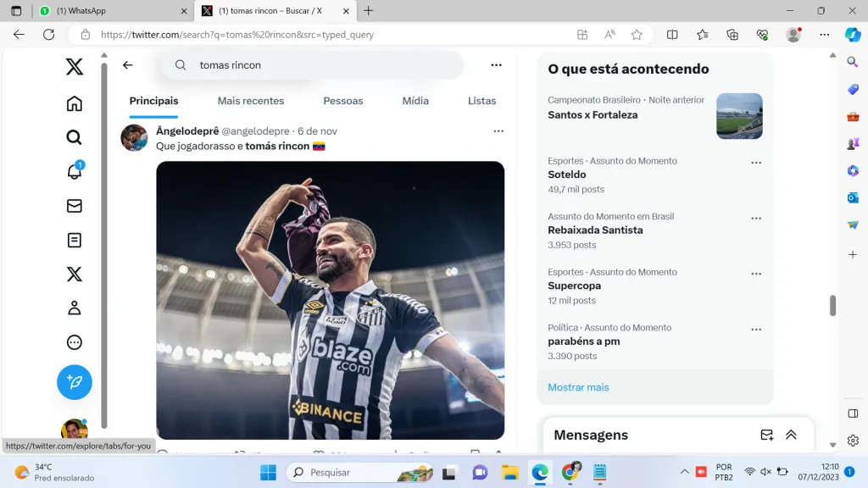
Task: Start a new message in Mensagens
Action: pyautogui.click(x=766, y=435)
